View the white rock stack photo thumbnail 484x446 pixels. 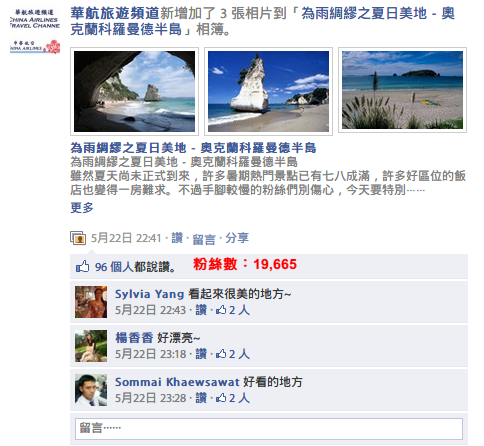[x=268, y=91]
